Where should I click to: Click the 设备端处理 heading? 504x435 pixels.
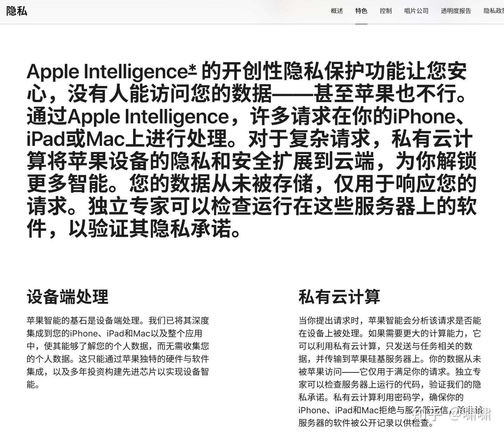(x=68, y=297)
